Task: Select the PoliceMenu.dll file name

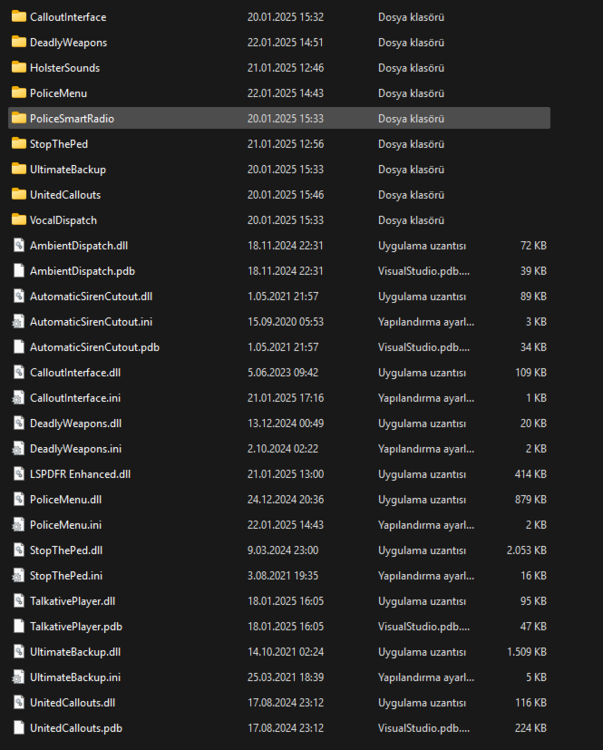Action: click(x=66, y=499)
